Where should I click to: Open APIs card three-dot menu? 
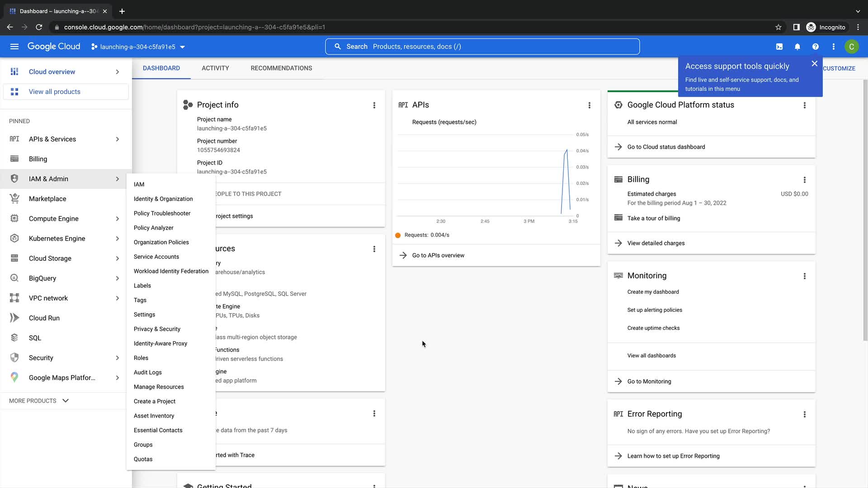tap(590, 105)
